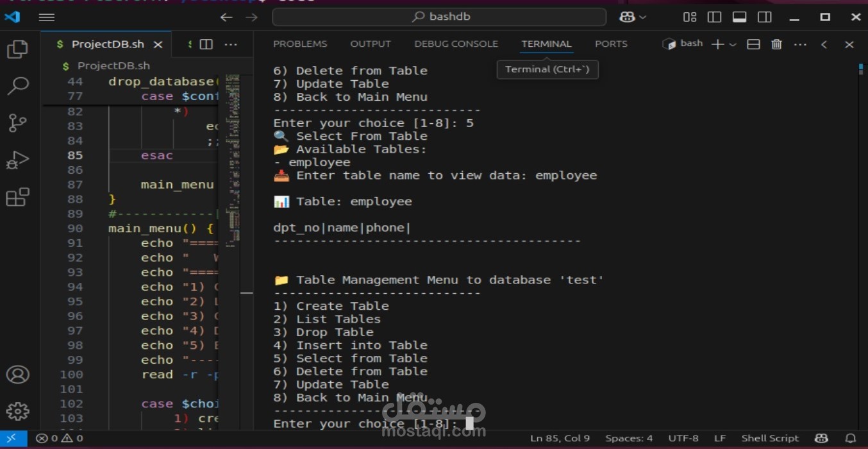Open Customize Layout icon
The image size is (868, 449).
[690, 17]
